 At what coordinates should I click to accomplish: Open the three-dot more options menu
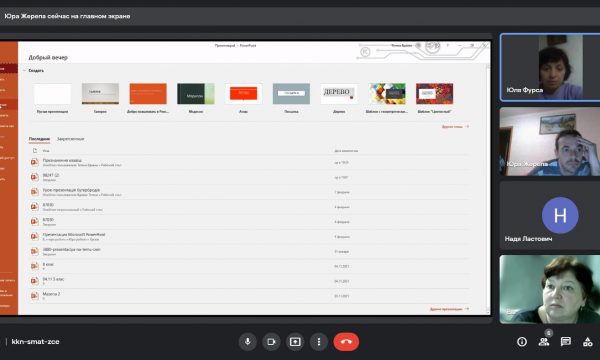coord(319,342)
